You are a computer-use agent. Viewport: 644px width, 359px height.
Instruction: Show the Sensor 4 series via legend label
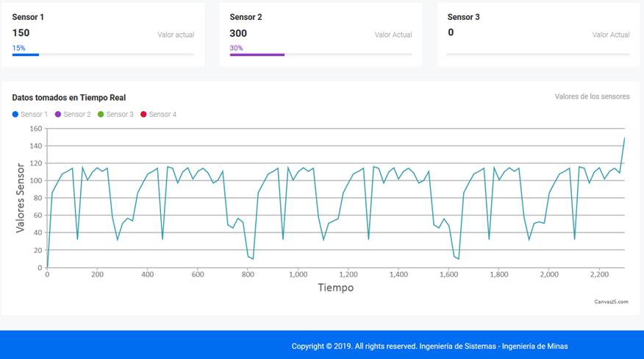pos(162,115)
